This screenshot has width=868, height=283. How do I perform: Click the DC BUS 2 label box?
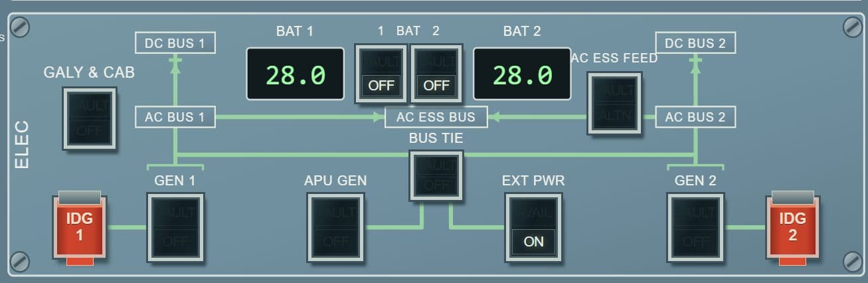click(695, 43)
